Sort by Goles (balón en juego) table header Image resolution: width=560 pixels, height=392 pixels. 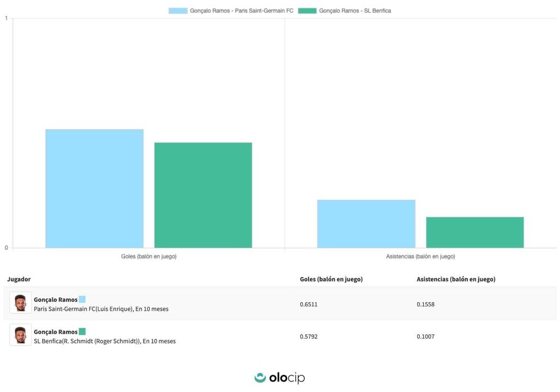(331, 279)
